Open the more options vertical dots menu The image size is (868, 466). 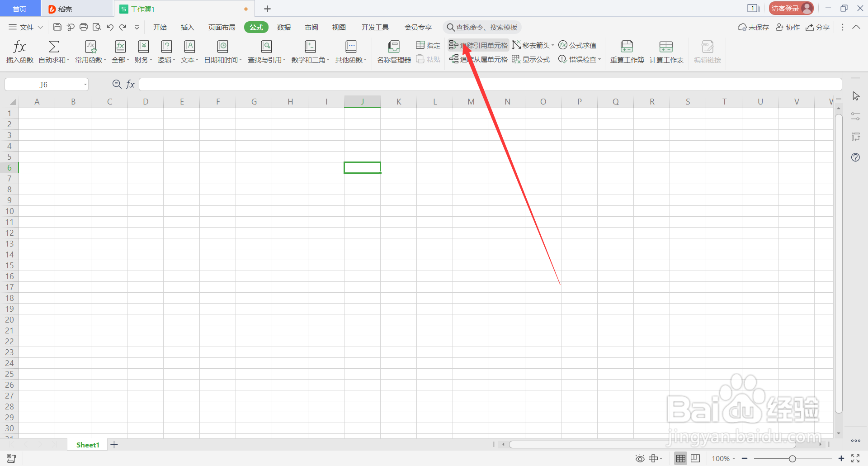click(x=842, y=27)
